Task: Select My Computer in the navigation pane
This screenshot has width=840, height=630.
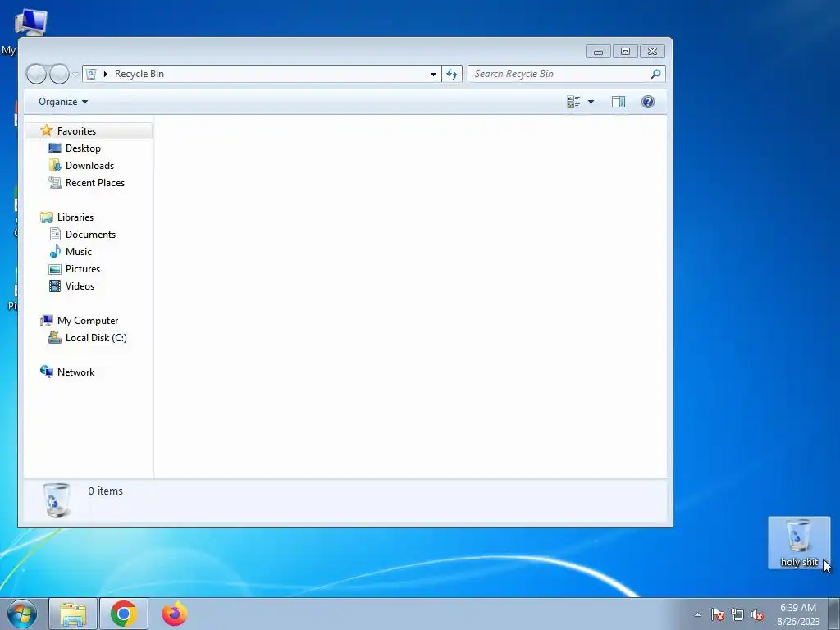Action: [x=87, y=321]
